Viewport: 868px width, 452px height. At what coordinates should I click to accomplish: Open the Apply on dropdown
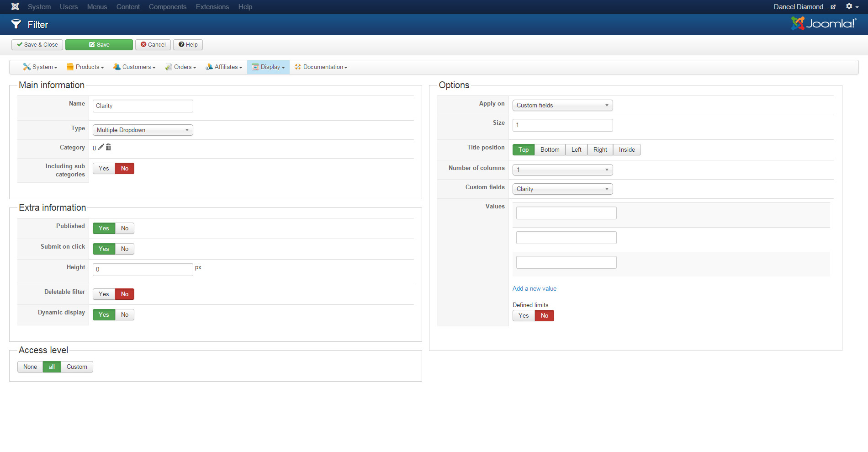(563, 105)
